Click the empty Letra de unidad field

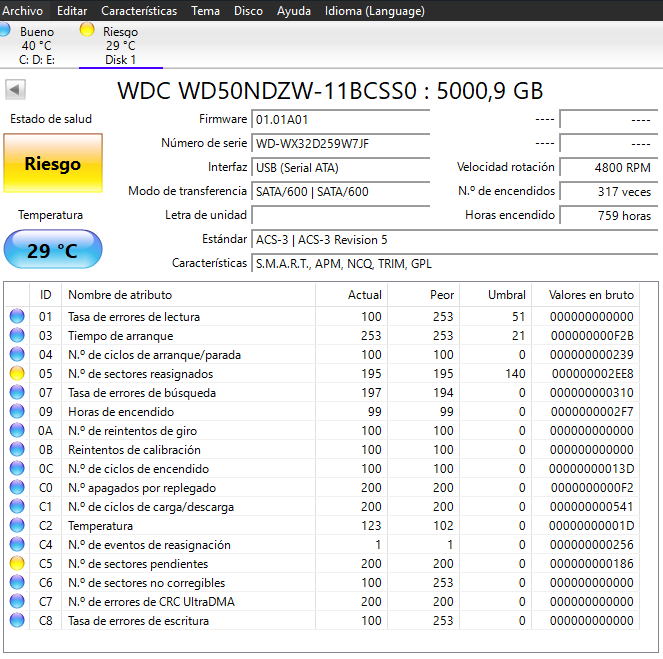coord(341,215)
